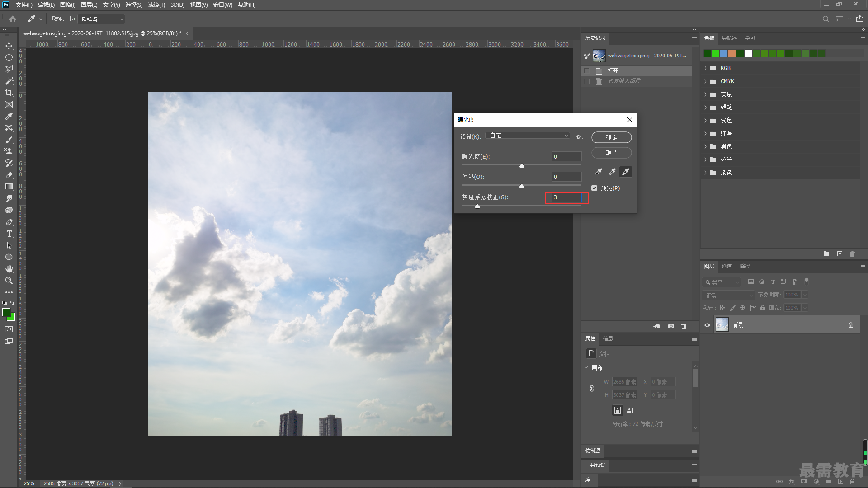
Task: Select the Pen tool
Action: (x=9, y=222)
